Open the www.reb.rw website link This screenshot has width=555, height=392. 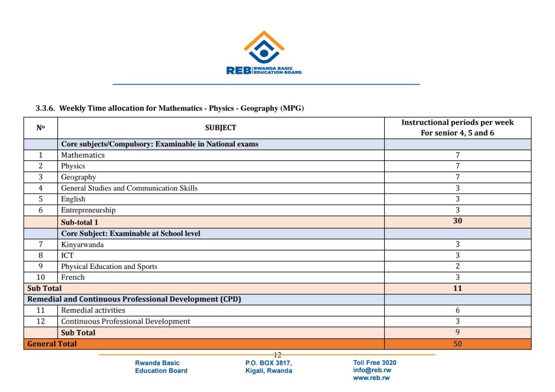(371, 378)
